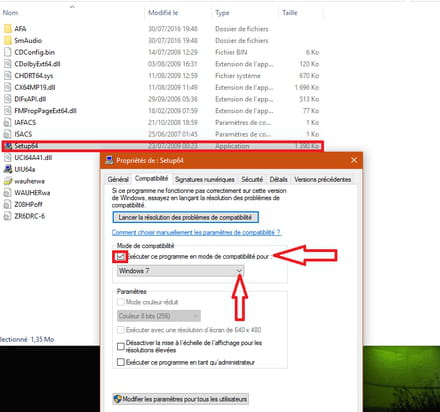The width and height of the screenshot is (440, 412).
Task: Select the SmAudio folder icon
Action: [x=8, y=40]
